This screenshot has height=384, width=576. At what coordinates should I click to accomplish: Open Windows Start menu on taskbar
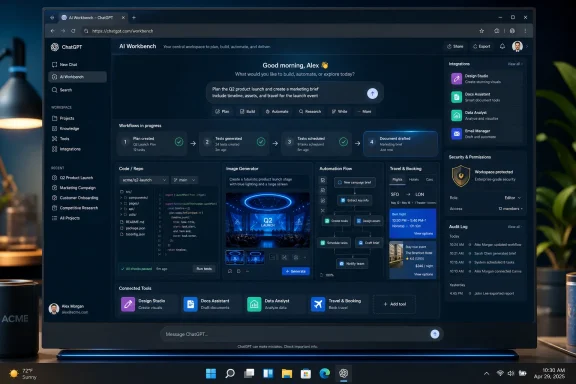click(x=211, y=373)
